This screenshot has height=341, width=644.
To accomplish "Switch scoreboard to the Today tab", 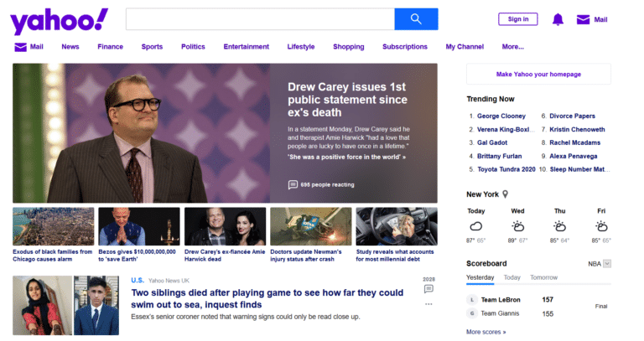I will [x=512, y=277].
